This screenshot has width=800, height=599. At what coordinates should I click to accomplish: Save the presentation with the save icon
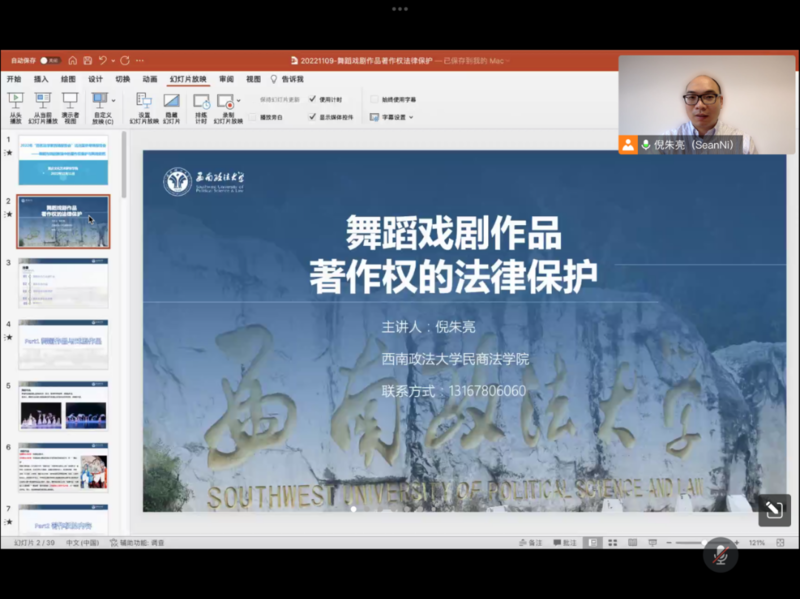click(x=88, y=60)
